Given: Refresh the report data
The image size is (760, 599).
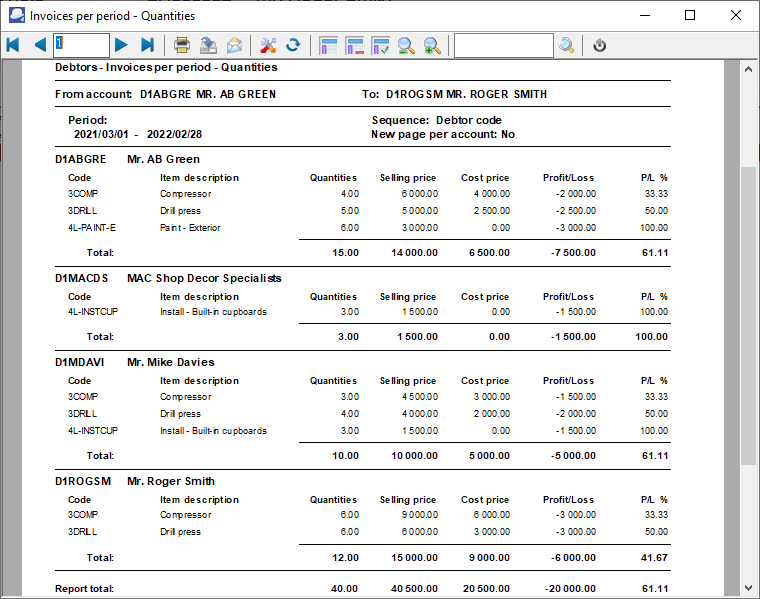Looking at the screenshot, I should (293, 45).
